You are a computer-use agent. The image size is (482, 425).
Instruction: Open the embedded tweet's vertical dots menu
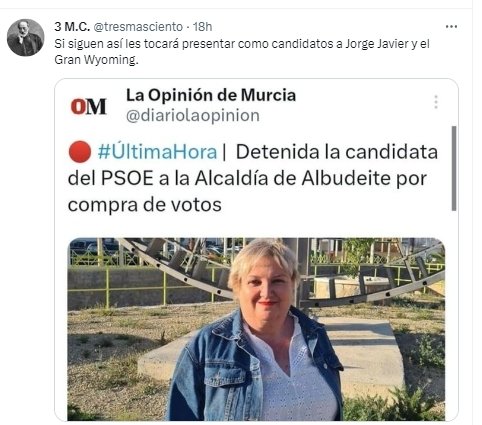(436, 102)
